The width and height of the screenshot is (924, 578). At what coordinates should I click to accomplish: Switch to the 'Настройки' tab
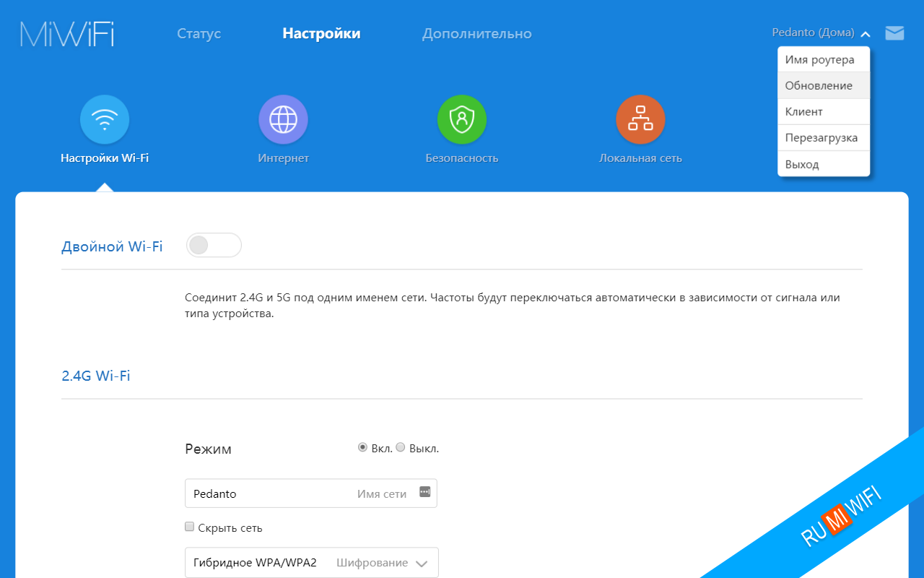click(x=321, y=34)
